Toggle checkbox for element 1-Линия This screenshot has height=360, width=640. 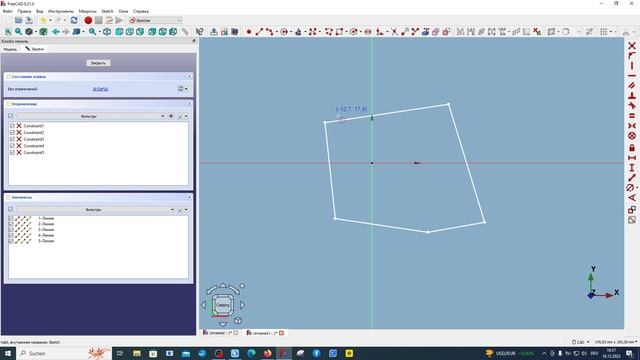click(11, 218)
